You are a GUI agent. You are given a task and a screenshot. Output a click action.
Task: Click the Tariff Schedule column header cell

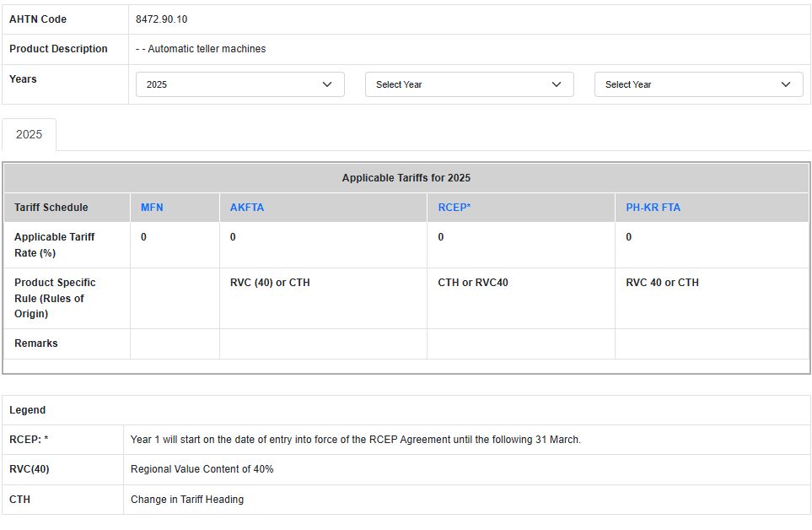(x=51, y=208)
